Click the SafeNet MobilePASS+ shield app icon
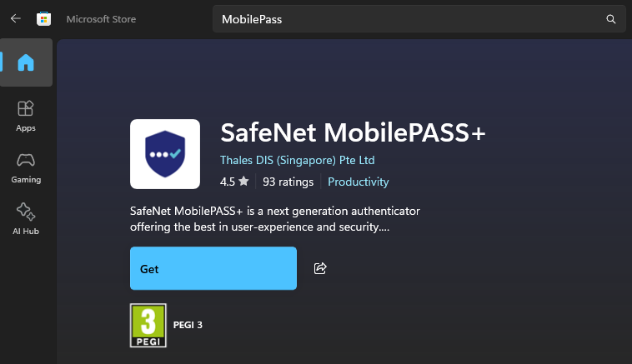The image size is (632, 364). point(165,153)
